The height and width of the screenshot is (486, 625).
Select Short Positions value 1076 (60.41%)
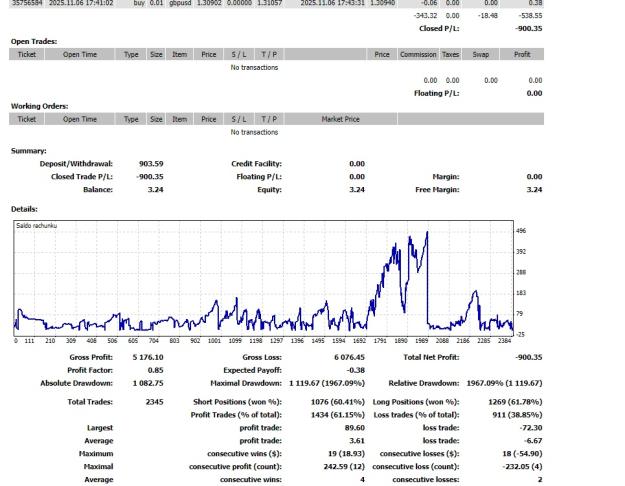point(338,401)
